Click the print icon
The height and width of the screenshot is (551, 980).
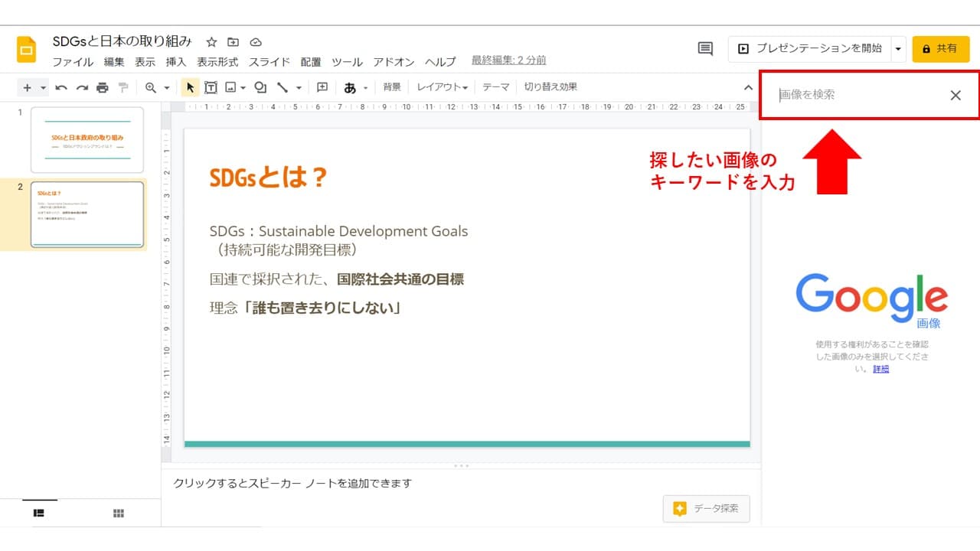102,88
